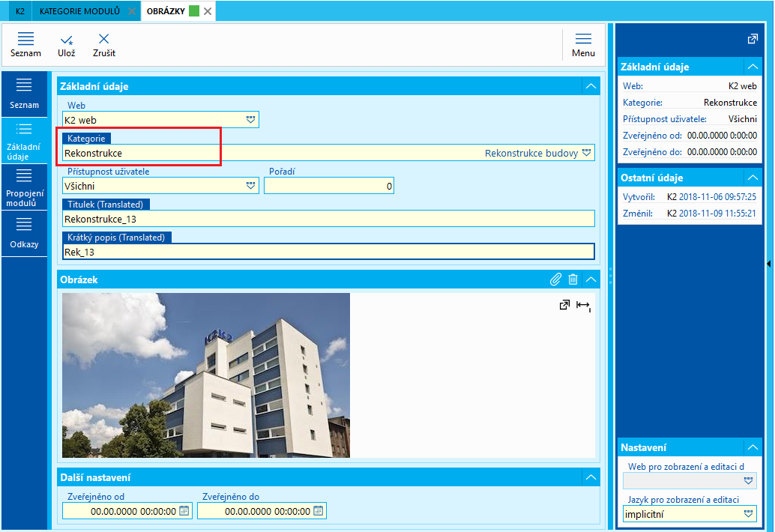The width and height of the screenshot is (775, 532).
Task: Select Seznam in the left sidebar
Action: (24, 94)
